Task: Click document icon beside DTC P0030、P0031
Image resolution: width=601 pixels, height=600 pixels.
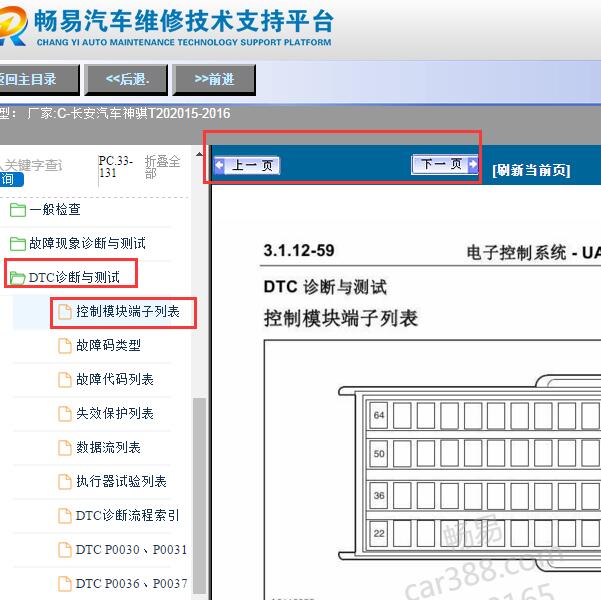Action: pyautogui.click(x=65, y=550)
